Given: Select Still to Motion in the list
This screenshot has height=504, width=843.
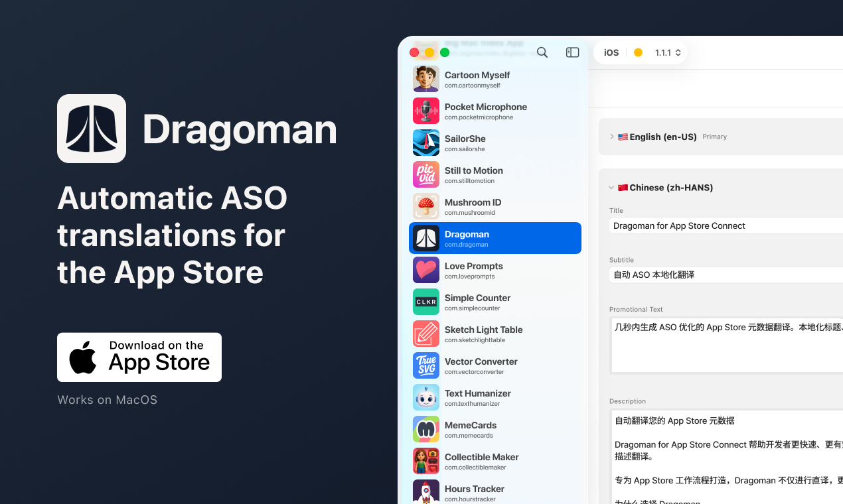Looking at the screenshot, I should click(495, 174).
